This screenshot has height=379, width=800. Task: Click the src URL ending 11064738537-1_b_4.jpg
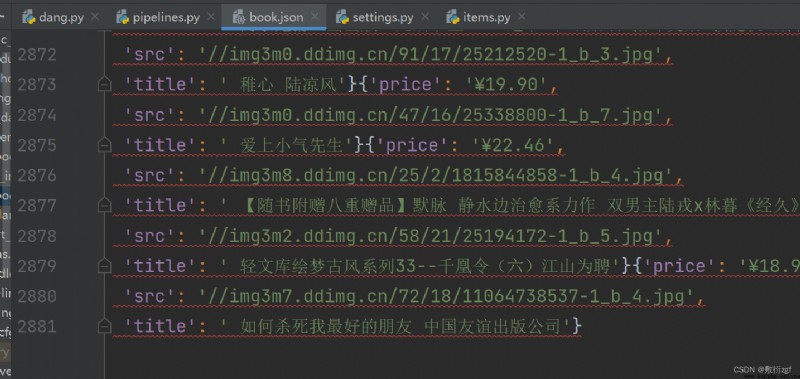(447, 296)
